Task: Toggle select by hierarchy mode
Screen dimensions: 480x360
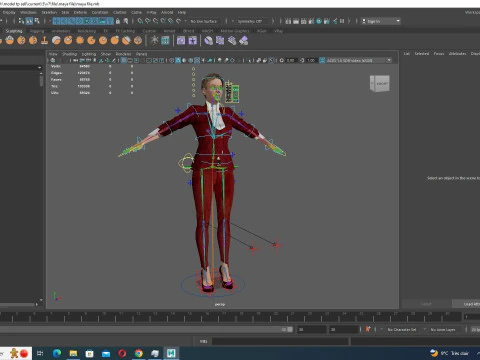Action: [x=21, y=21]
